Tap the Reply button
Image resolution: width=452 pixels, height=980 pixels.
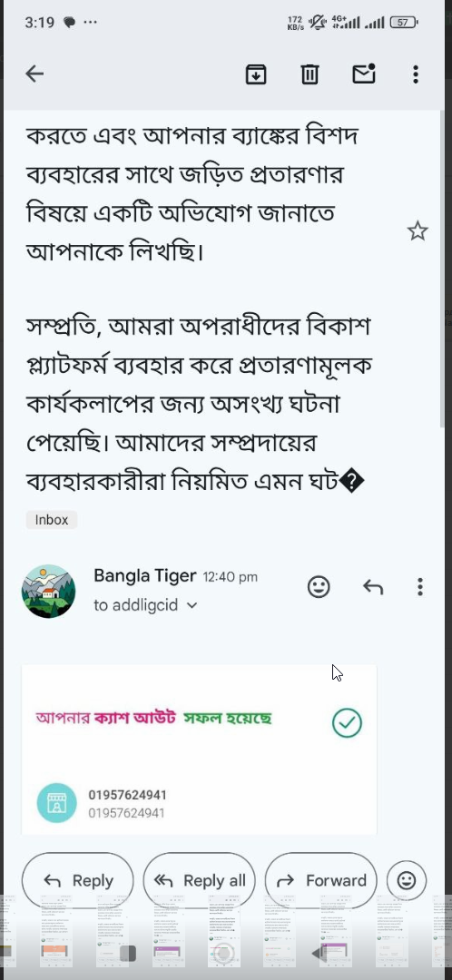[x=77, y=880]
